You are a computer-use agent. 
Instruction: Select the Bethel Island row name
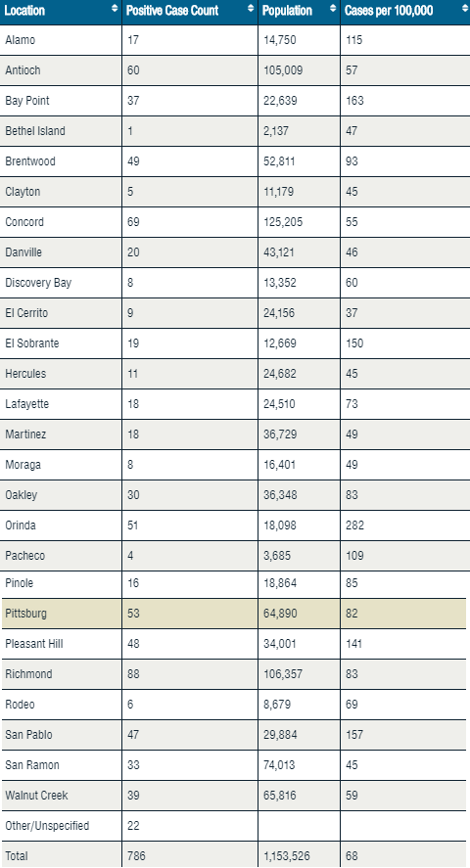(x=35, y=131)
